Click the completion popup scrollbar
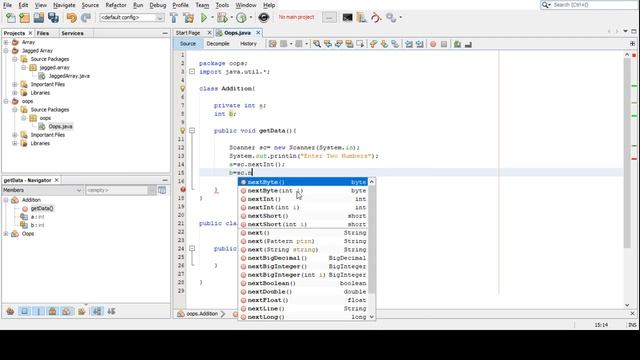Image resolution: width=640 pixels, height=360 pixels. click(371, 240)
